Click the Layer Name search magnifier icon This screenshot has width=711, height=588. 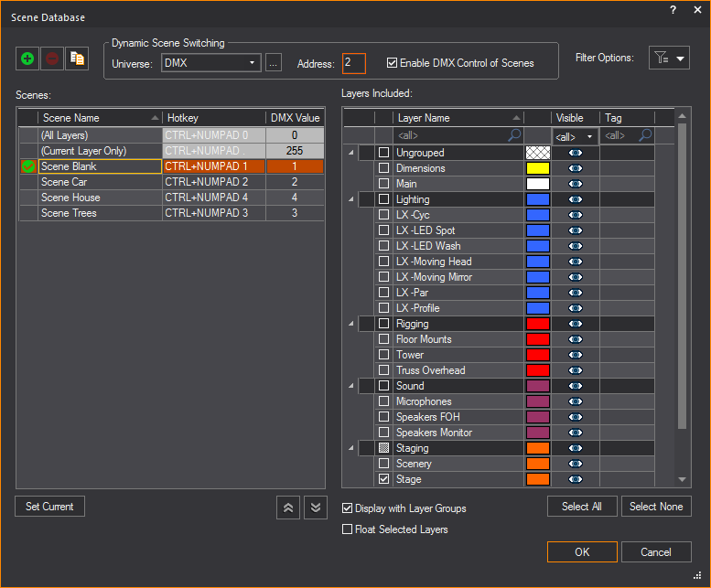coord(514,135)
